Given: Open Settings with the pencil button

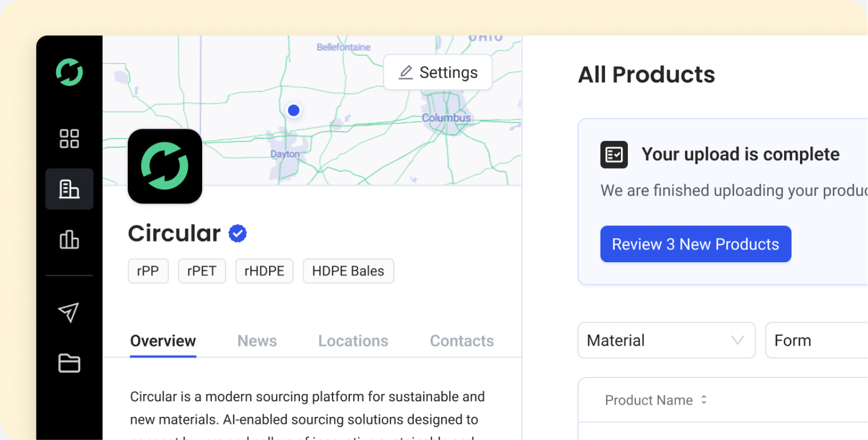Looking at the screenshot, I should [438, 72].
